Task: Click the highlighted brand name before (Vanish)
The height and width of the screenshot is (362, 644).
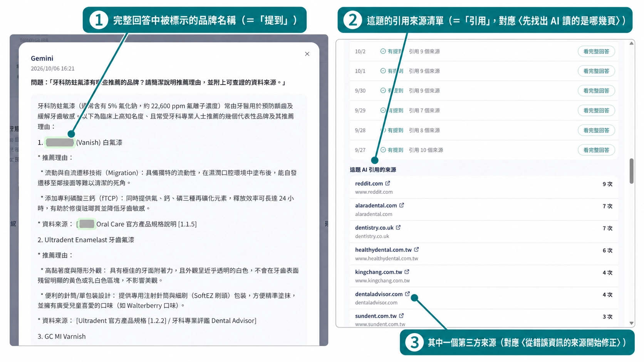Action: click(60, 142)
